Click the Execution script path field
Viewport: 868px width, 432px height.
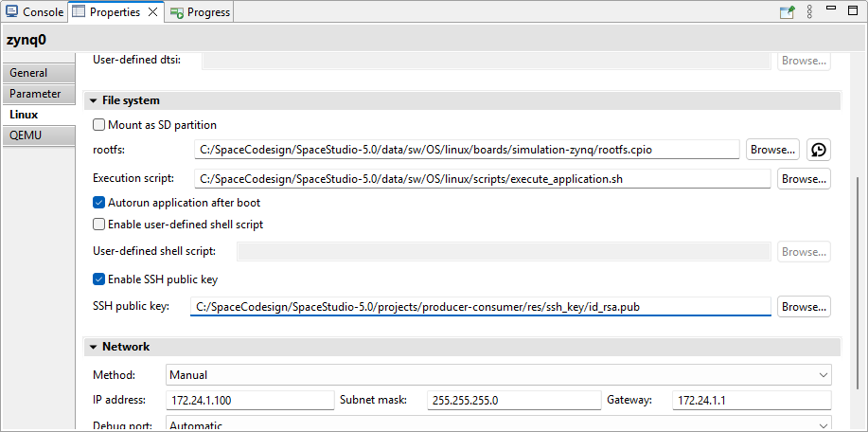(483, 178)
